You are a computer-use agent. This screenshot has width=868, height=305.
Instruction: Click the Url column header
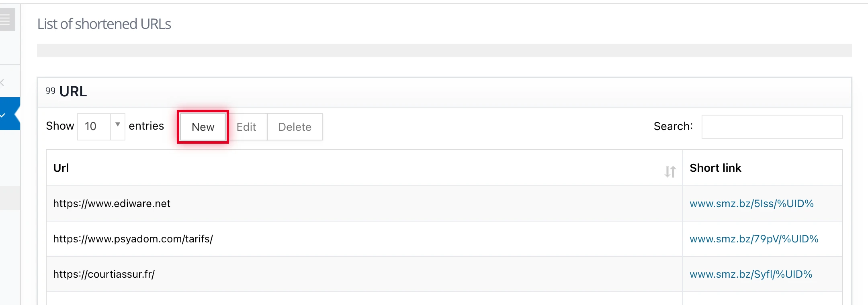(61, 168)
